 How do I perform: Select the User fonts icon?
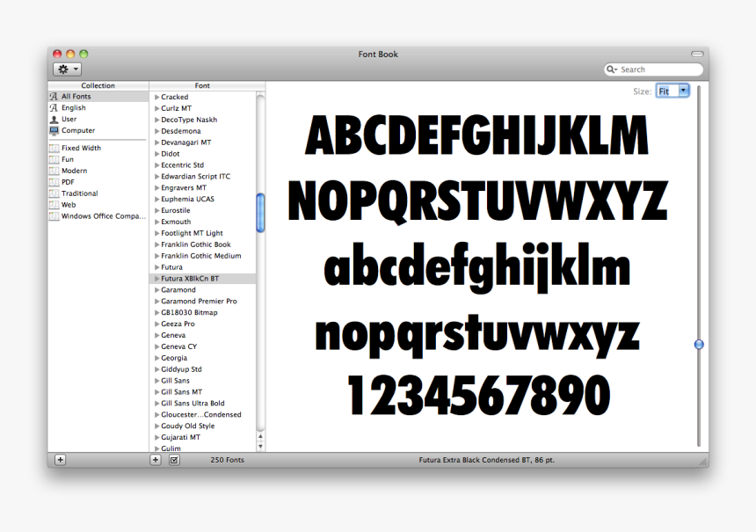55,119
